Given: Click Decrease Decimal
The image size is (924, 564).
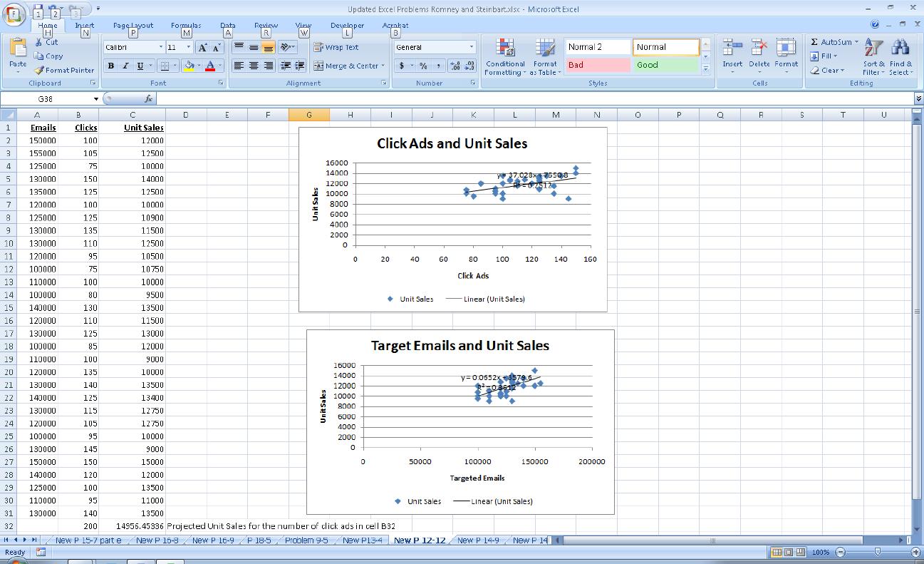Looking at the screenshot, I should 469,66.
